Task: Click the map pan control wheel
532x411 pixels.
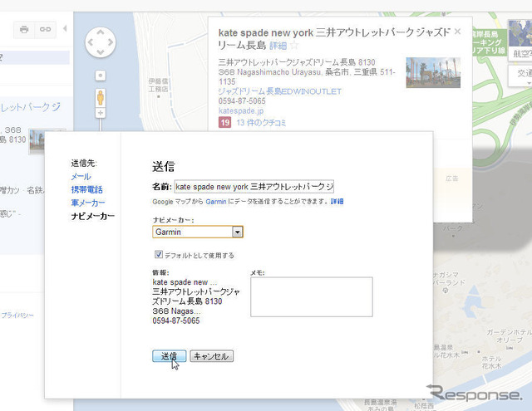Action: pos(101,42)
